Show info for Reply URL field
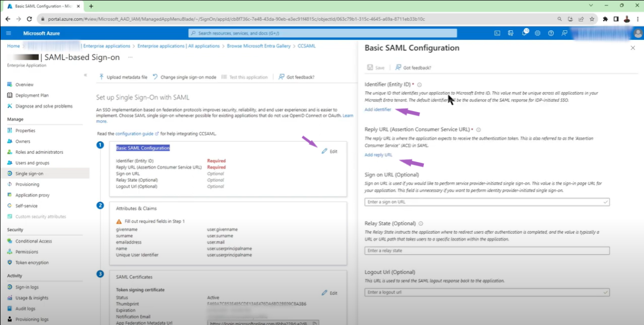 478,130
